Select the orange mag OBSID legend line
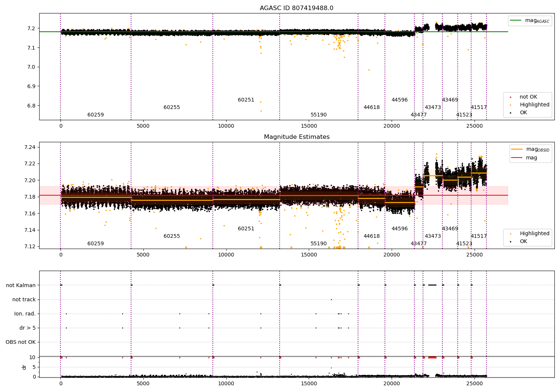This screenshot has height=392, width=560. coord(517,149)
